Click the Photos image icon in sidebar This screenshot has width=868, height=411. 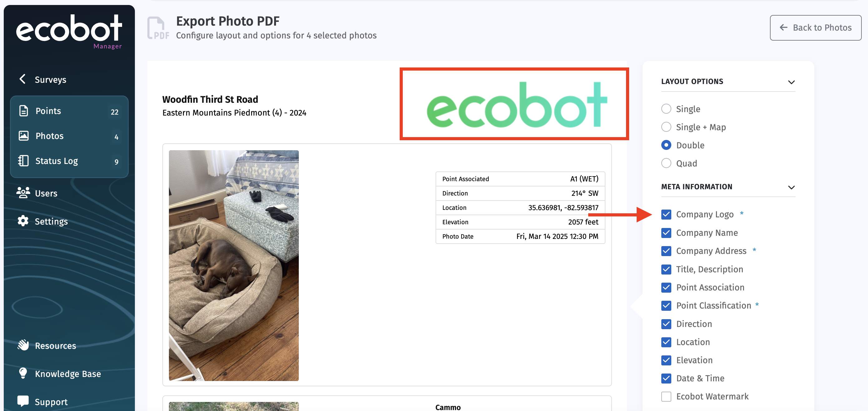(24, 136)
